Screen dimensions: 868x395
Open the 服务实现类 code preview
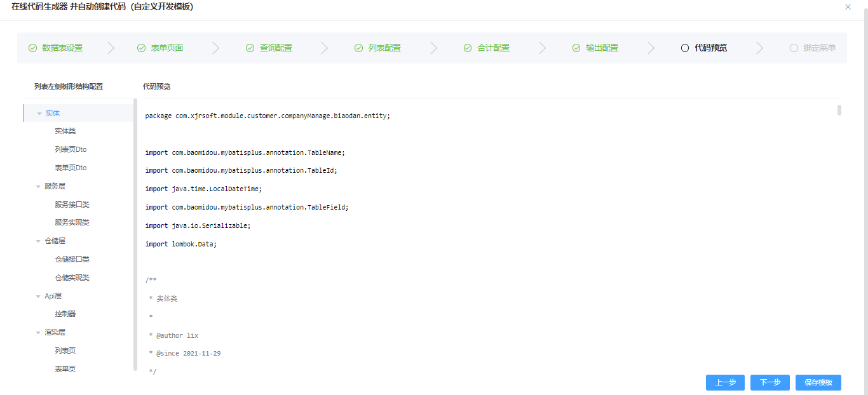tap(72, 223)
